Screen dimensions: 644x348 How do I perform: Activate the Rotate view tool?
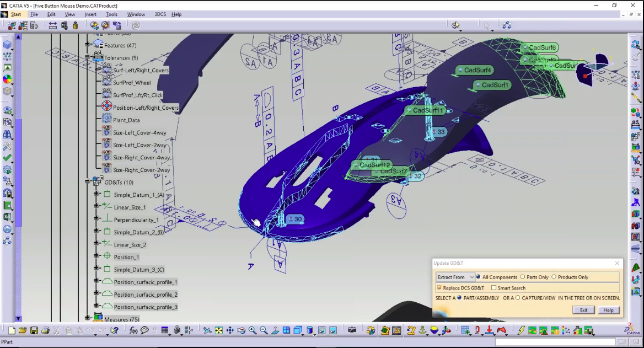pos(241,330)
